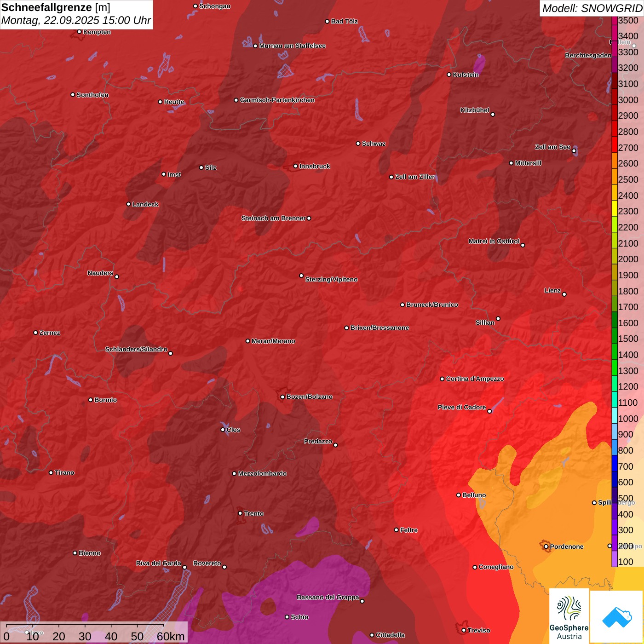Click the 'Steinach am Brenner' label

(273, 218)
